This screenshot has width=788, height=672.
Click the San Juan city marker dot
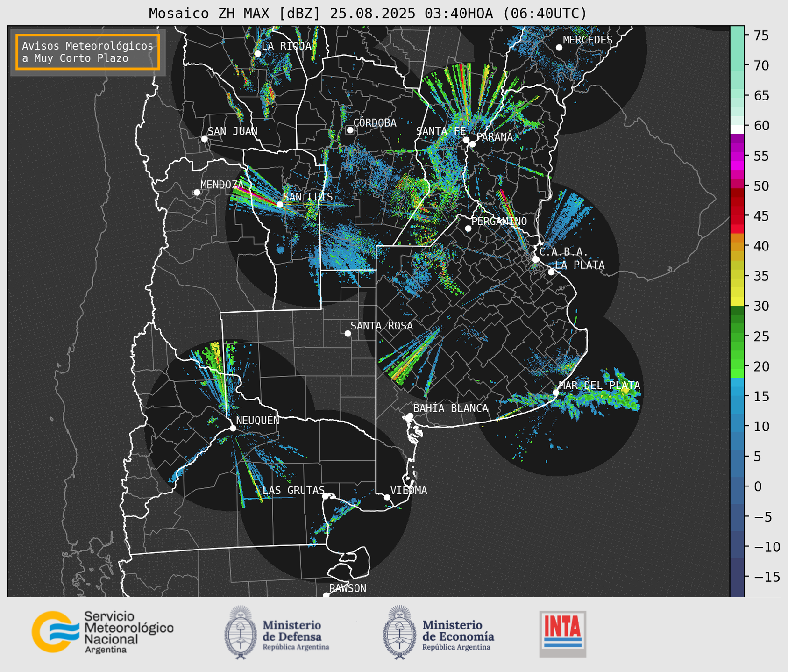click(x=204, y=139)
